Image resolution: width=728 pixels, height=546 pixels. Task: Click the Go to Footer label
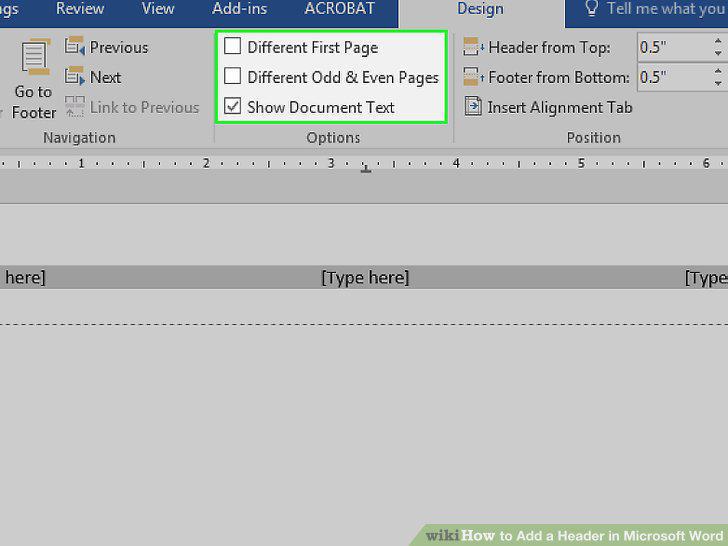tap(34, 102)
